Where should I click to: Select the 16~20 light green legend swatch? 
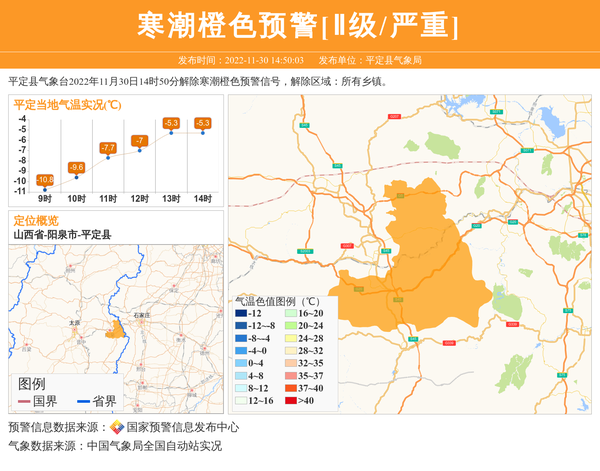(291, 314)
